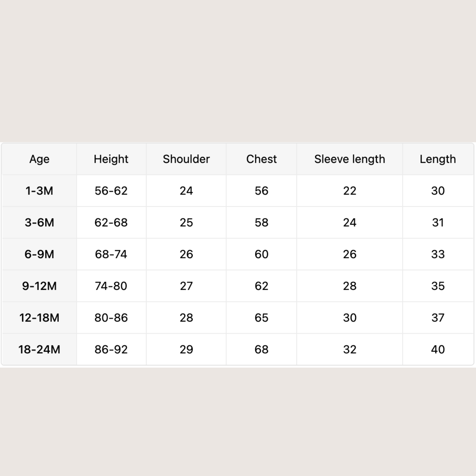Select the 74-80 height cell

(111, 286)
